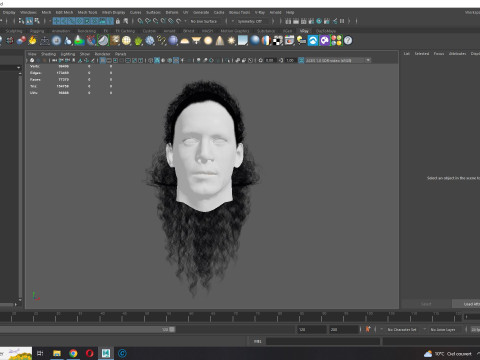Viewport: 480px width, 360px height.
Task: Open the viewport Shading menu
Action: 48,54
